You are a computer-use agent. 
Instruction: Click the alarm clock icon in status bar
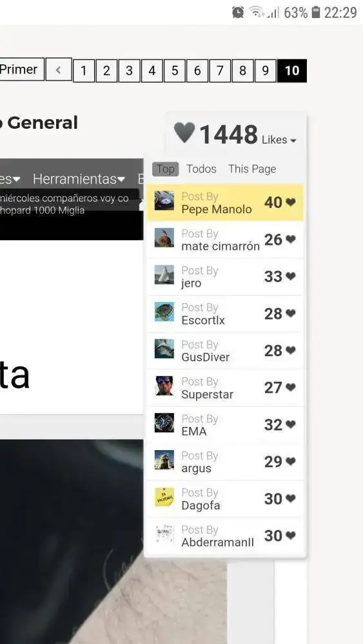pos(238,12)
